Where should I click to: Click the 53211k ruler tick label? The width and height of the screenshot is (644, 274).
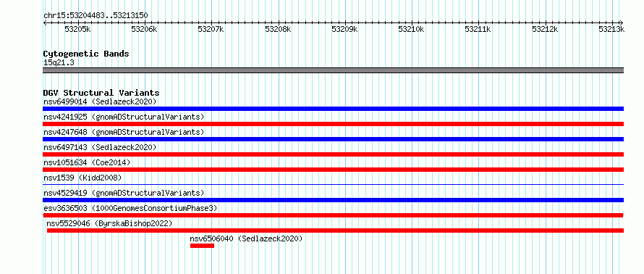pos(478,29)
